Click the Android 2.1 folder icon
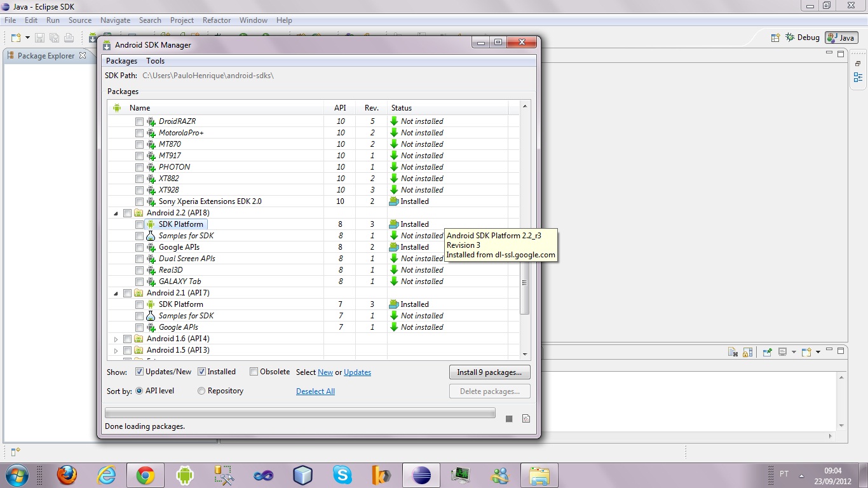This screenshot has height=488, width=868. (x=139, y=293)
